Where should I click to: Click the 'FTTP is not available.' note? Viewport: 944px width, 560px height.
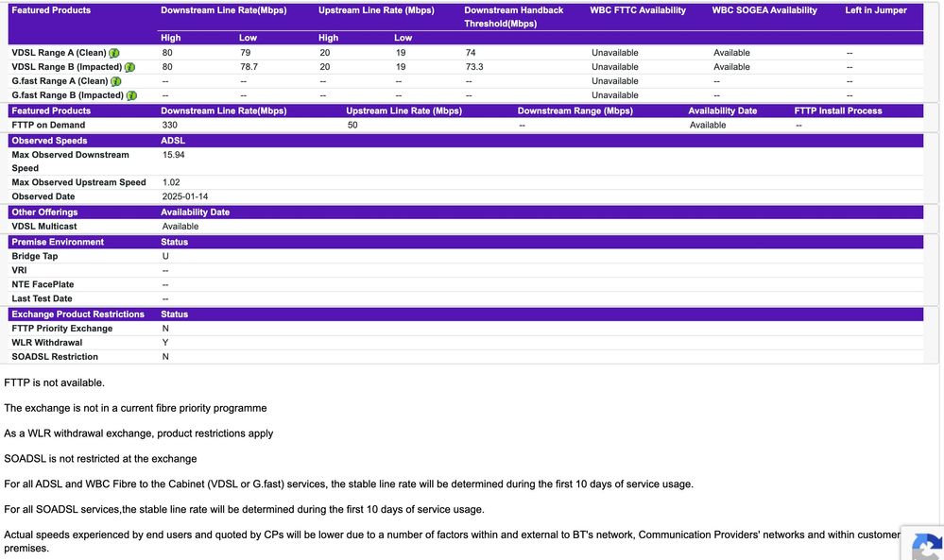(54, 383)
